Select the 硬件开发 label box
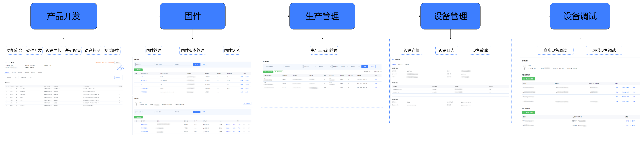Viewport: 644px width, 144px height. point(34,50)
